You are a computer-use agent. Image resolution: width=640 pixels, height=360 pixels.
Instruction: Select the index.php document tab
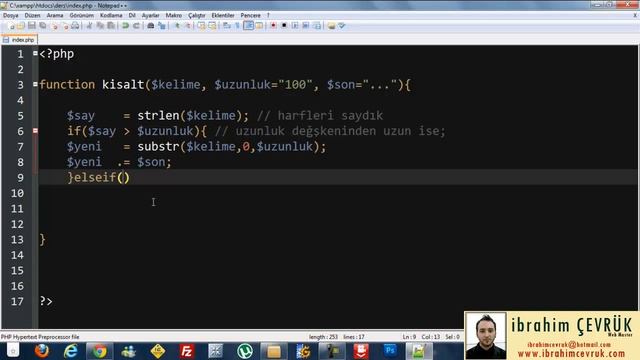click(x=19, y=40)
